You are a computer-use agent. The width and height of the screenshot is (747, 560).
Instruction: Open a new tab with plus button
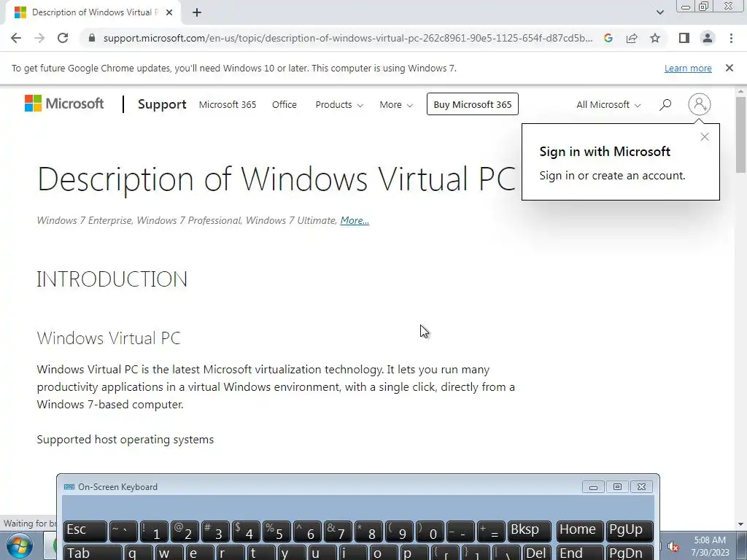tap(197, 12)
